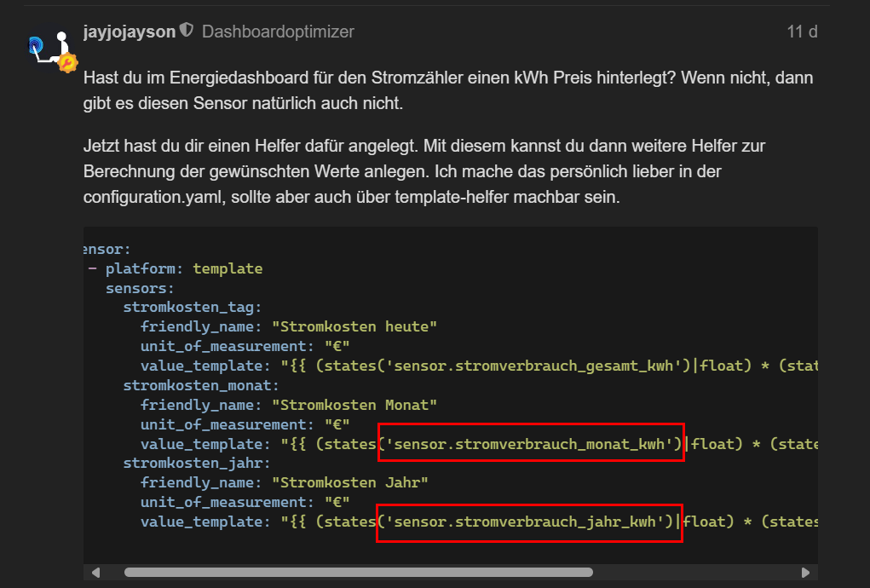Click the moderator shield icon beside username
This screenshot has width=870, height=588.
[x=187, y=32]
